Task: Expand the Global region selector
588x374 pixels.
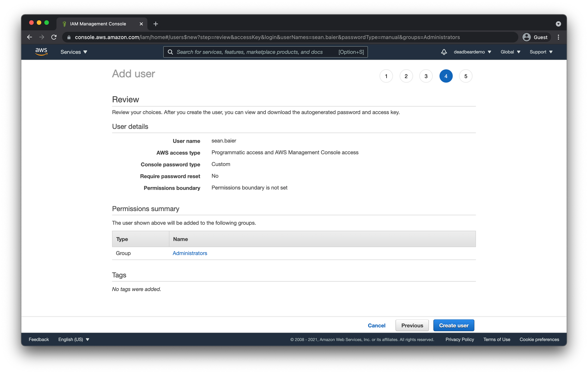Action: 510,52
